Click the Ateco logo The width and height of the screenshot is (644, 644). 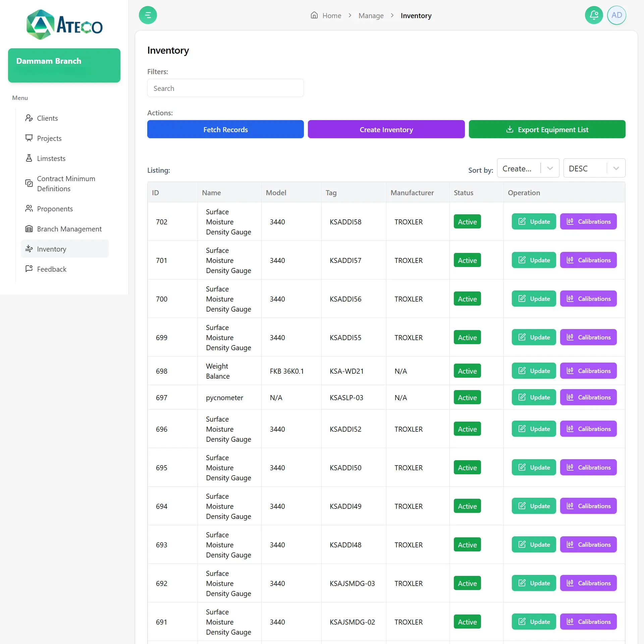[64, 24]
